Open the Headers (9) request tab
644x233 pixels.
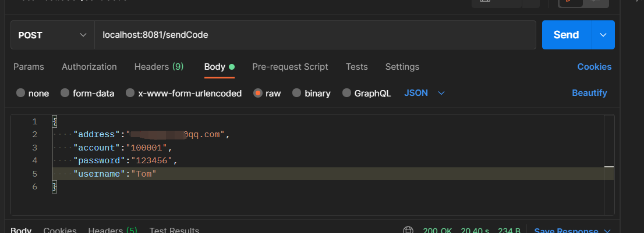159,67
